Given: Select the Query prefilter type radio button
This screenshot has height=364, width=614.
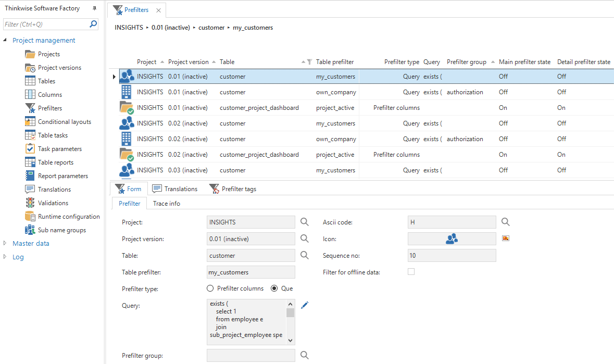Looking at the screenshot, I should click(274, 288).
